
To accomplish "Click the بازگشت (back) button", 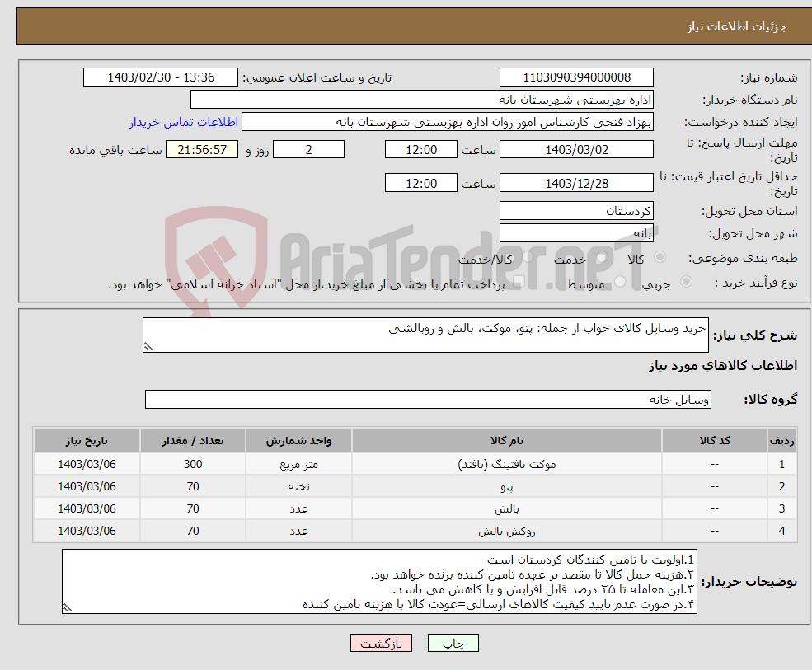I will [x=381, y=643].
